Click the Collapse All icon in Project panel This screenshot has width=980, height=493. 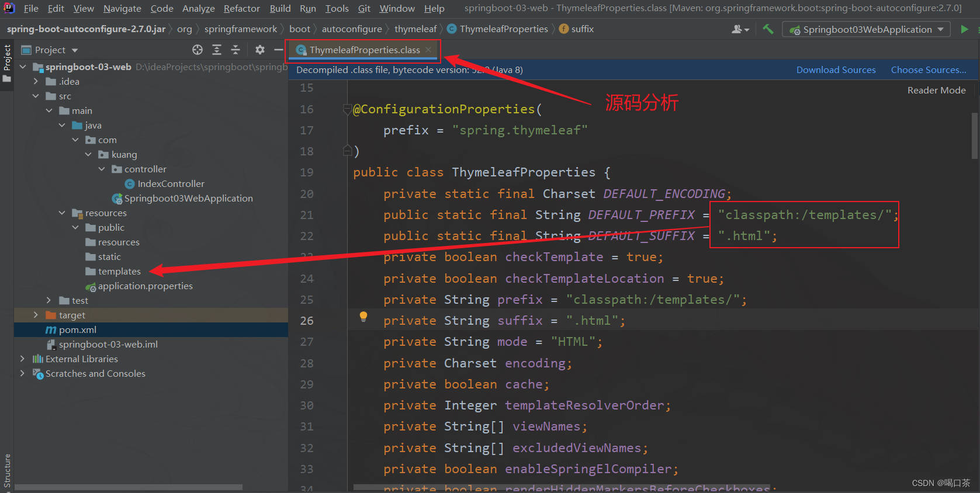coord(236,50)
